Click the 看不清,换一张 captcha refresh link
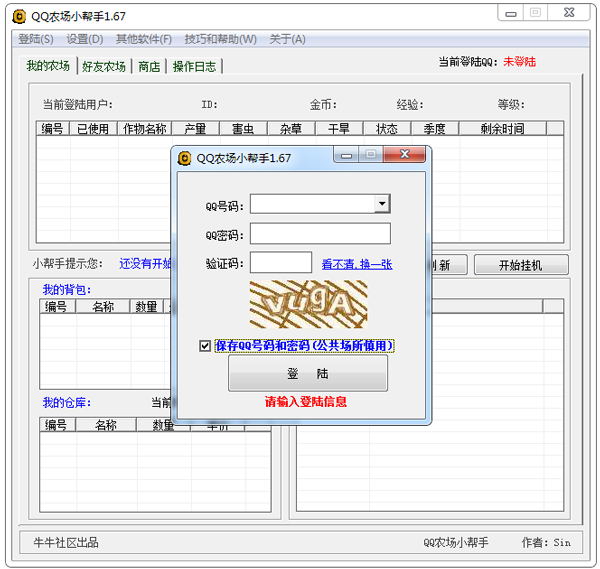Screen dimensions: 600x569 tap(357, 265)
